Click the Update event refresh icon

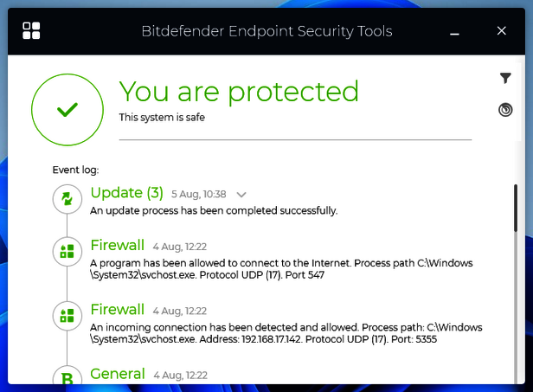[67, 200]
